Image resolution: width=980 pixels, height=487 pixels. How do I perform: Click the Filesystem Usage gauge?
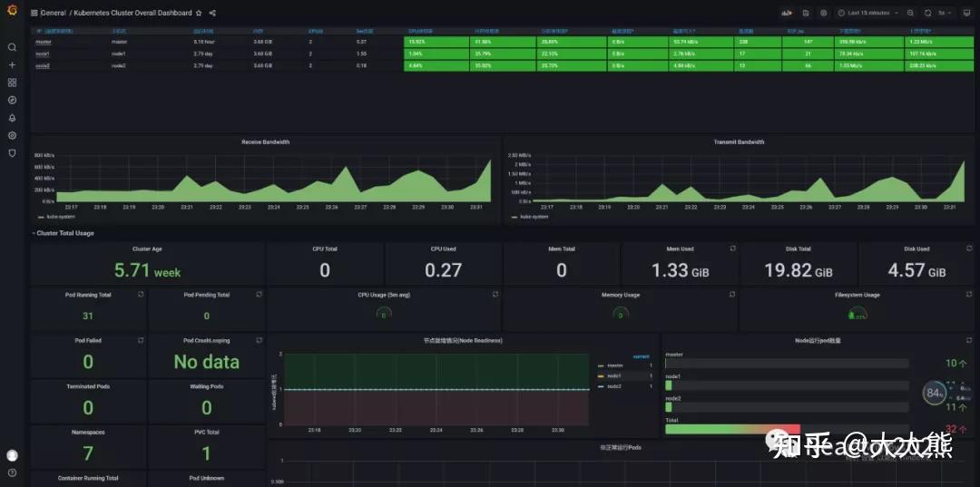[857, 314]
